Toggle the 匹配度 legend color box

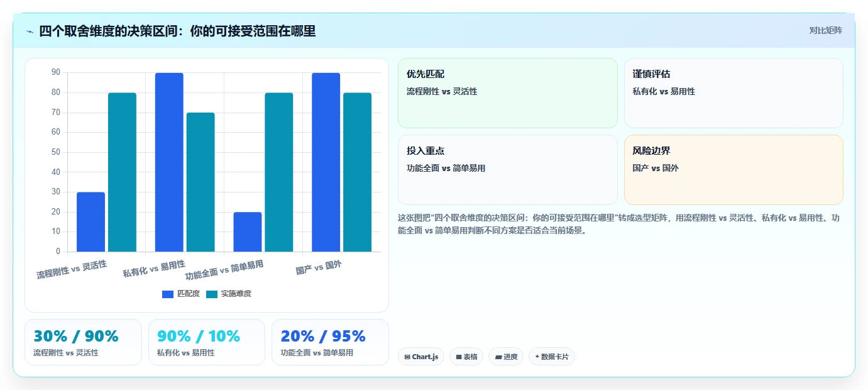[x=168, y=294]
